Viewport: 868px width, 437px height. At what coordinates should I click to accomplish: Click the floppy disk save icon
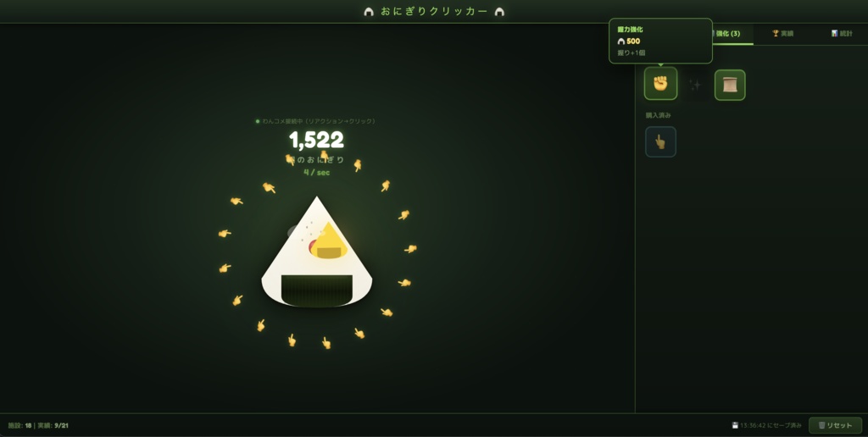click(735, 425)
